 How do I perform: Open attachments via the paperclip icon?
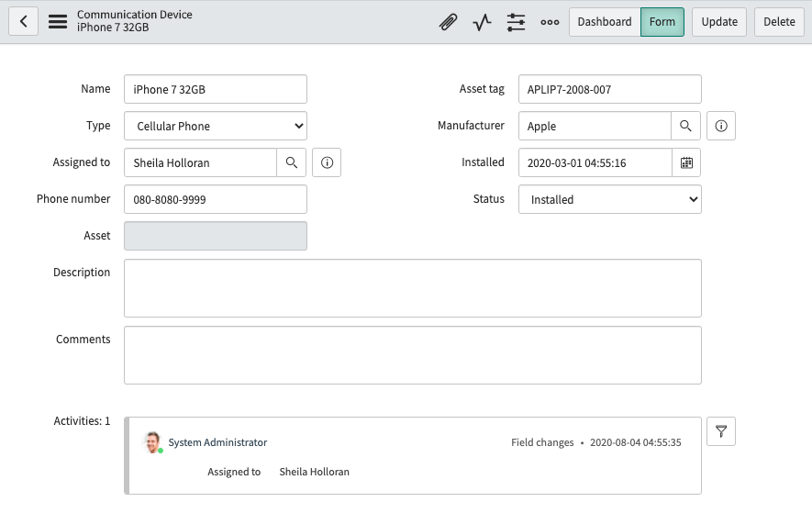click(x=449, y=22)
